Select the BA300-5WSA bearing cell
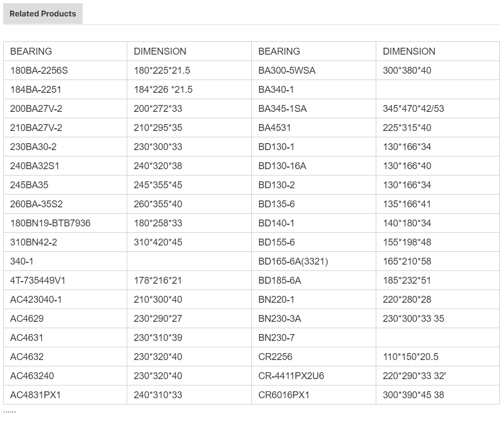 click(314, 71)
